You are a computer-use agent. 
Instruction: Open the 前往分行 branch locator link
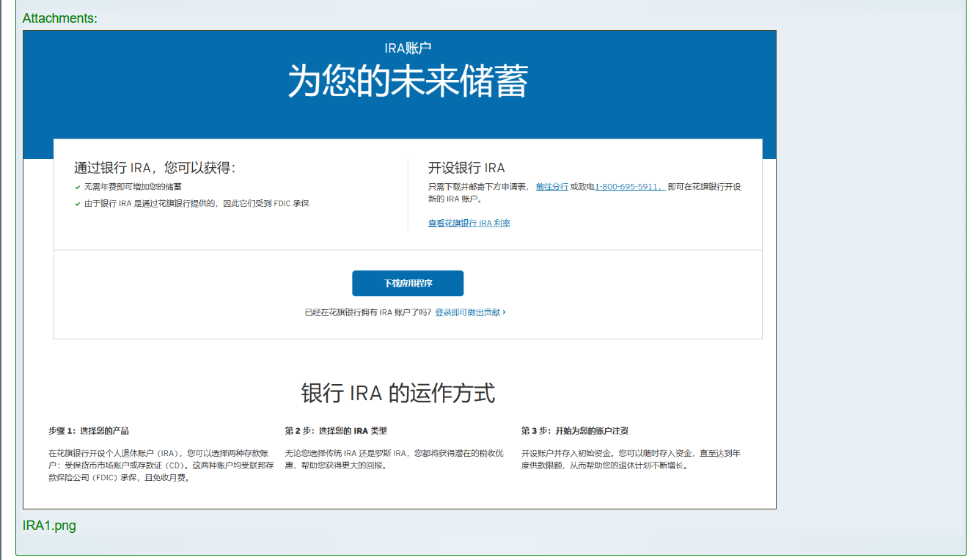pyautogui.click(x=550, y=187)
